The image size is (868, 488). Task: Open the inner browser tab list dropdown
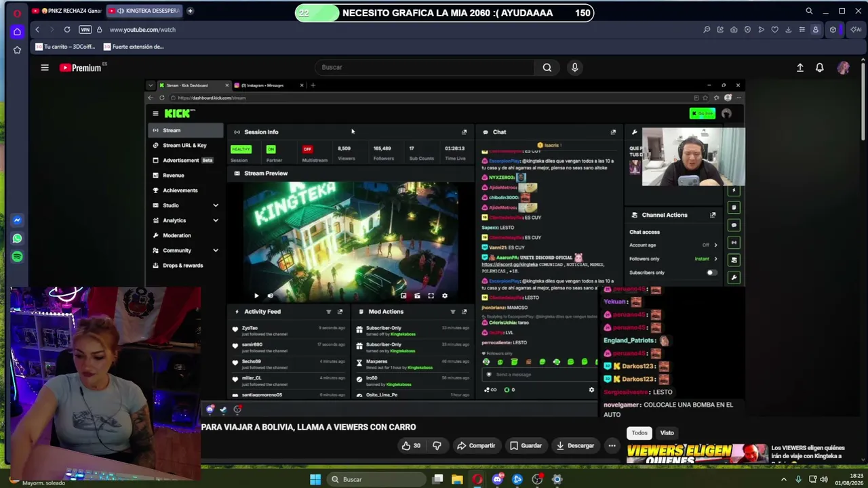(151, 85)
